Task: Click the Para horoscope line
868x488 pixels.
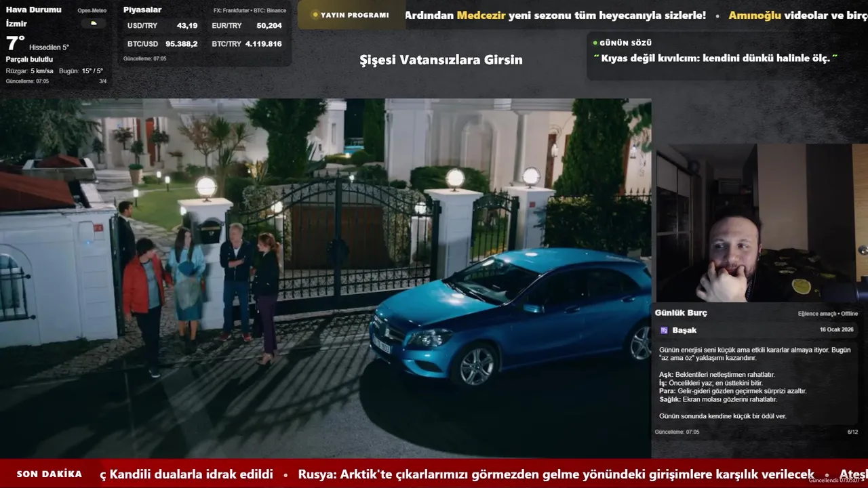Action: (x=733, y=391)
